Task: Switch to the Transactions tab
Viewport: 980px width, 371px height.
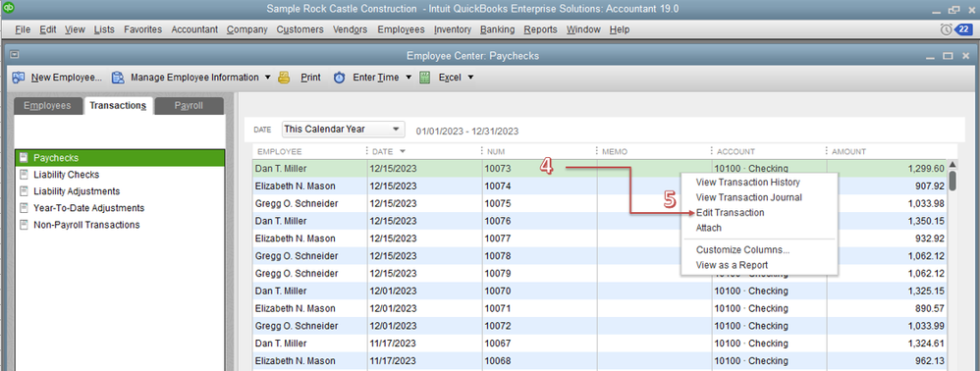Action: 118,106
